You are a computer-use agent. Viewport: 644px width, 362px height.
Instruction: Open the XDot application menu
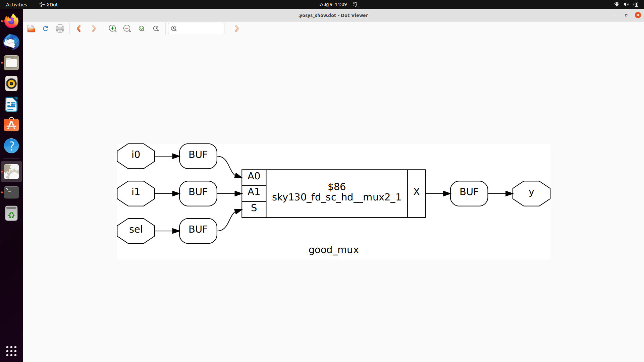(48, 4)
